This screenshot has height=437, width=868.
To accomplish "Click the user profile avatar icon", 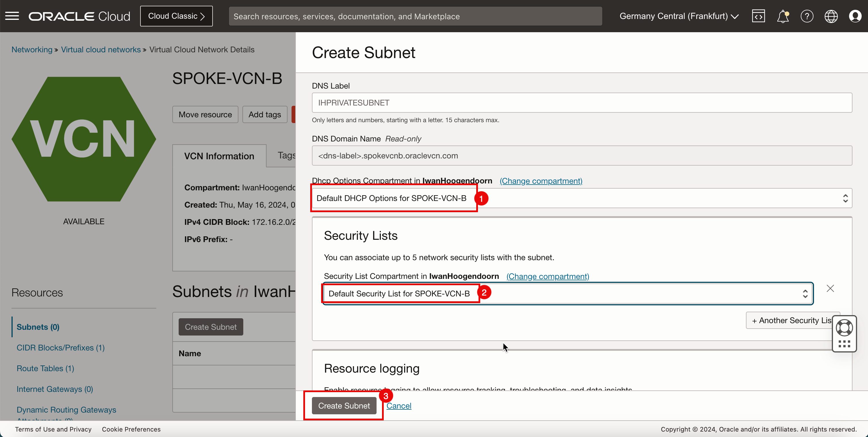I will pyautogui.click(x=855, y=16).
